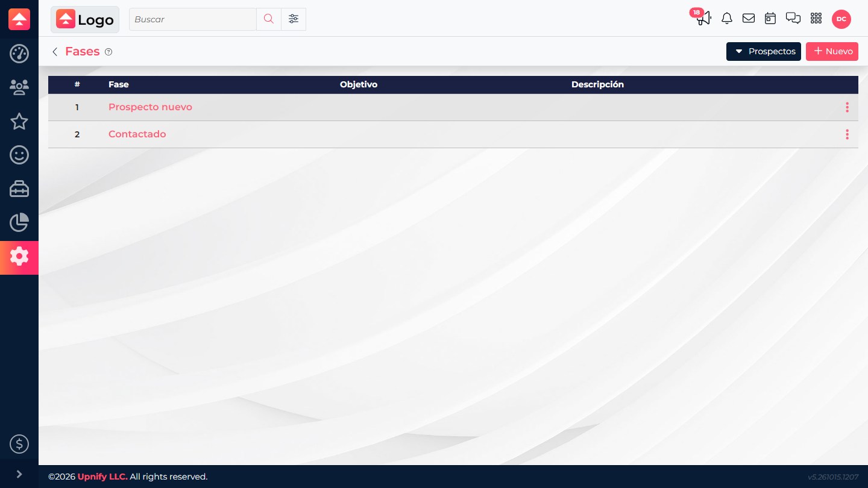868x488 pixels.
Task: Open the toolbox briefcase icon in sidebar
Action: click(19, 189)
